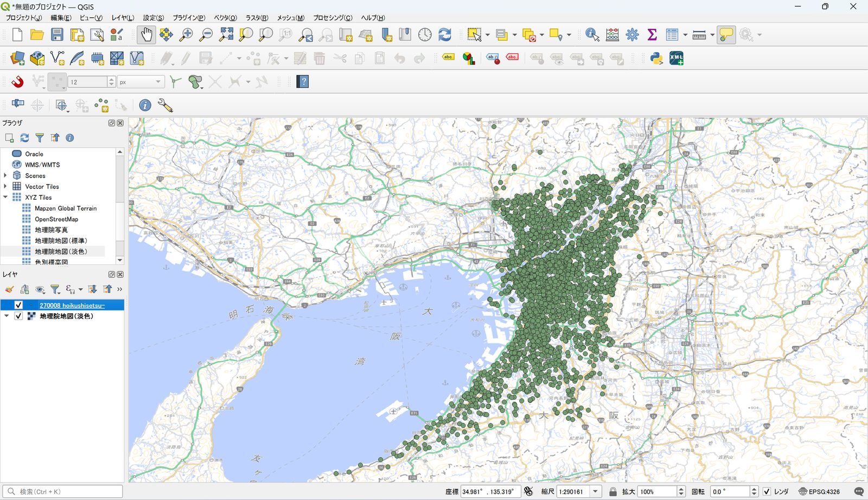The image size is (868, 500).
Task: Expand the Vector Tiles tree node
Action: click(x=5, y=186)
